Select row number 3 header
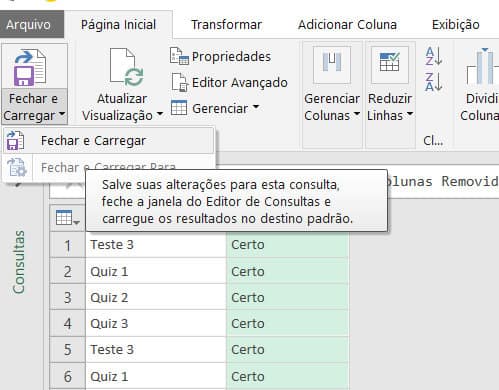This screenshot has width=499, height=390. tap(68, 297)
